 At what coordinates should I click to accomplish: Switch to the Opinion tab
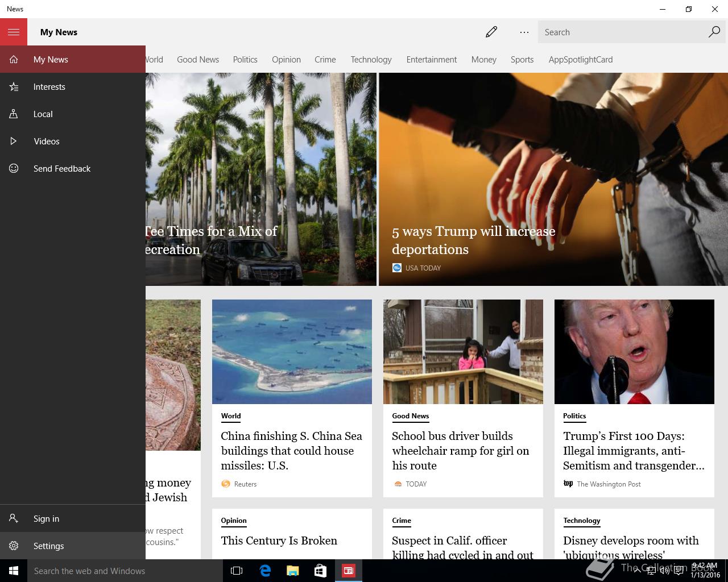click(x=286, y=59)
